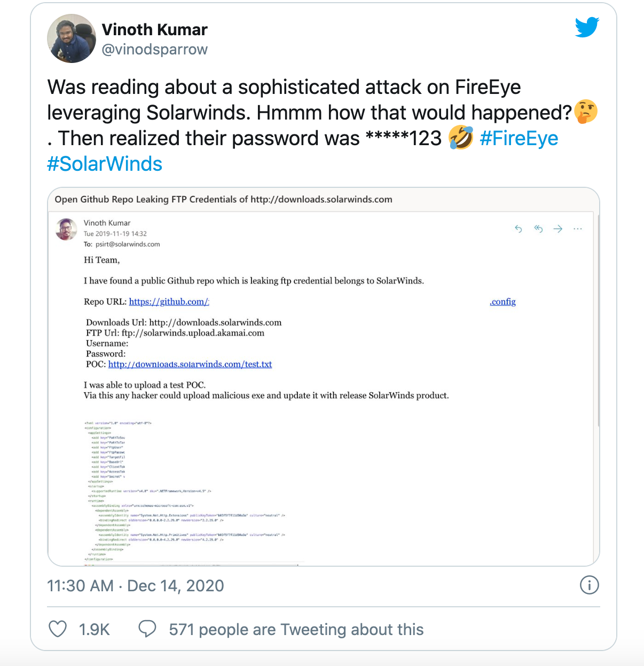Screen dimensions: 644x666
Task: Like the tweet with the heart icon
Action: click(58, 629)
